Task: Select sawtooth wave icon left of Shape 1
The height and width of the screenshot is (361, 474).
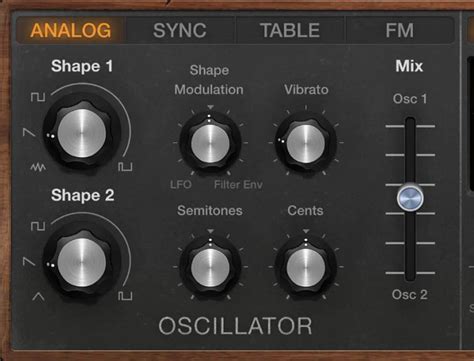Action: click(29, 132)
